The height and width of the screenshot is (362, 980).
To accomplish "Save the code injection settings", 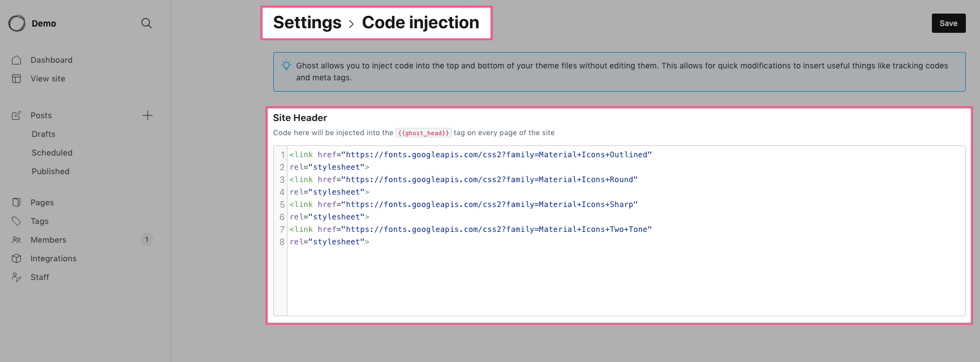I will pyautogui.click(x=948, y=23).
